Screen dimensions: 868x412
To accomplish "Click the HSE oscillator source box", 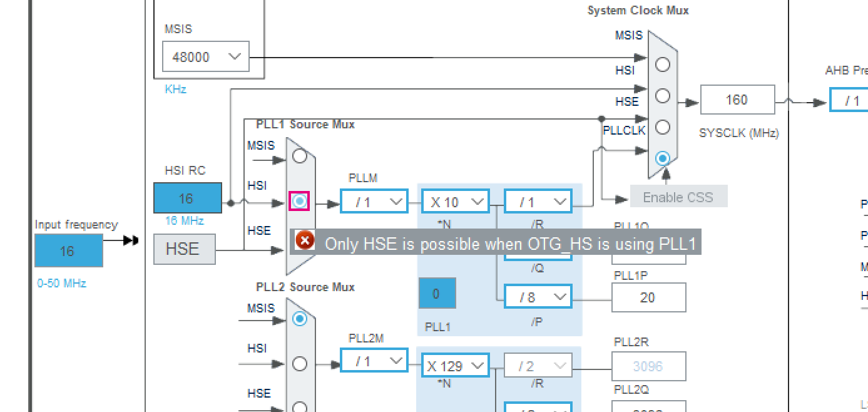I will (x=184, y=249).
